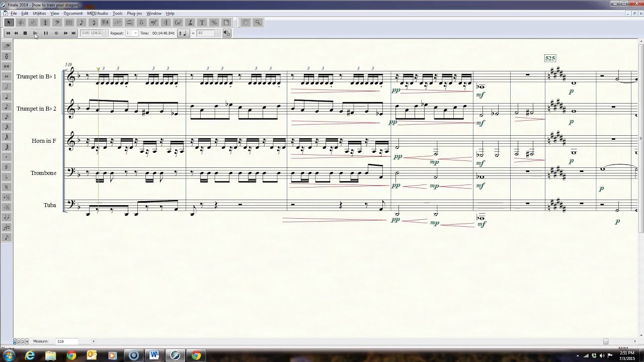Select the flat accidental tool

click(x=7, y=177)
